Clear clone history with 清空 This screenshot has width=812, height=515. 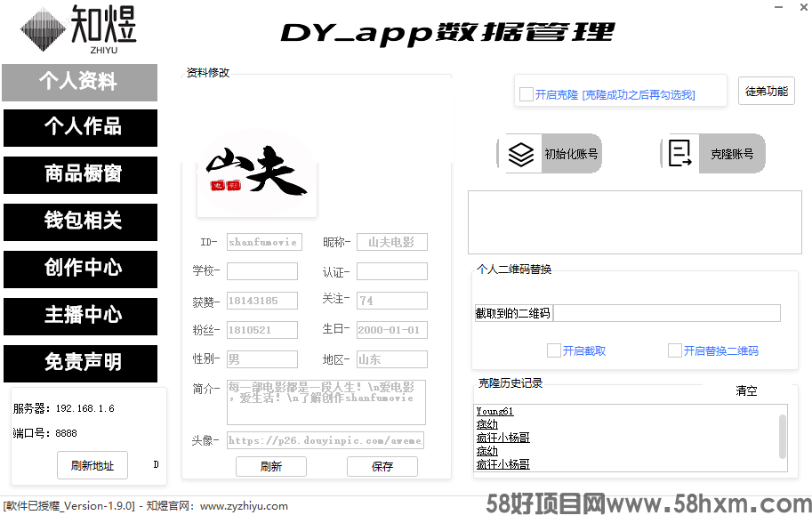pyautogui.click(x=746, y=390)
